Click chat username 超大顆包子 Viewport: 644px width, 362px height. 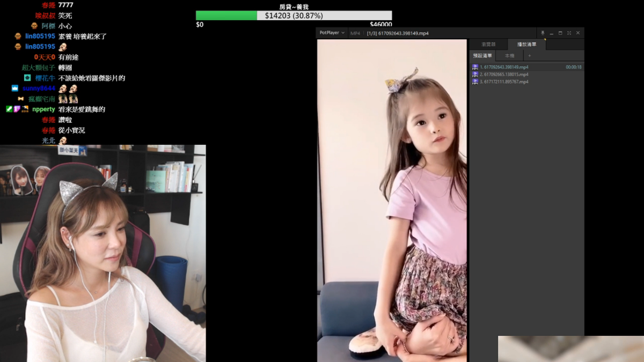tap(39, 68)
